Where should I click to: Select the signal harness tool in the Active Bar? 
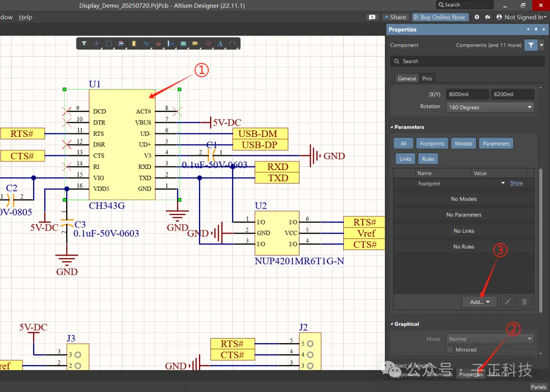coord(171,43)
